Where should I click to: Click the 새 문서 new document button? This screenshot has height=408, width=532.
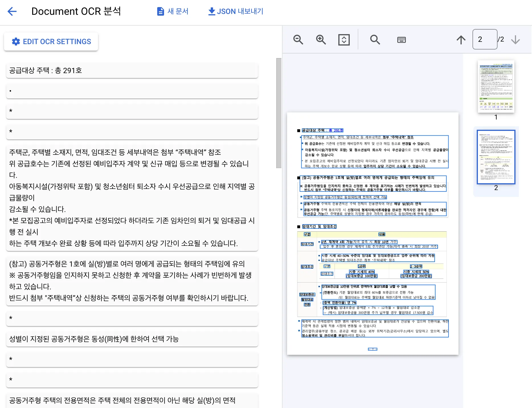click(x=173, y=11)
